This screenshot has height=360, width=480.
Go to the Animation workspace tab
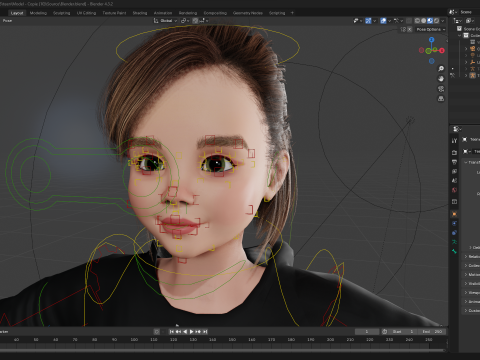pyautogui.click(x=163, y=13)
